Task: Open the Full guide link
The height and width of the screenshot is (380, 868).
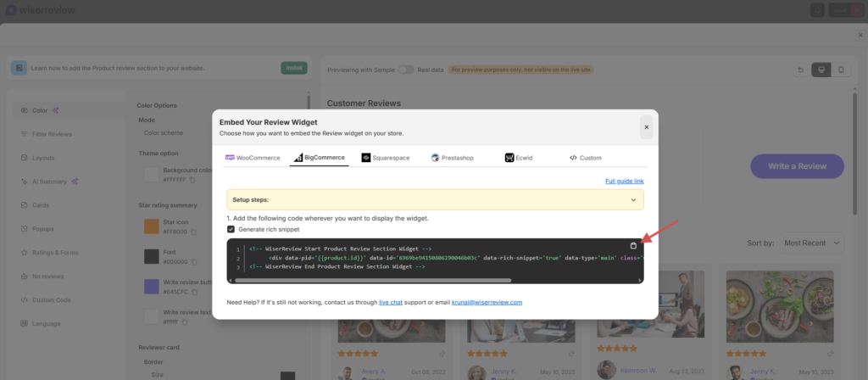Action: coord(624,181)
